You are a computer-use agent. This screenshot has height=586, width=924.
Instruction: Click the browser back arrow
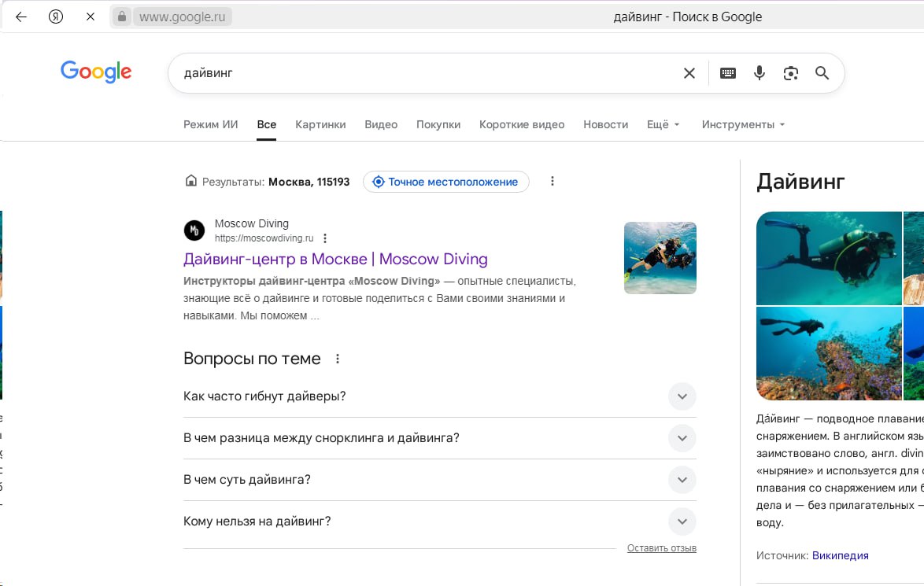click(x=21, y=17)
